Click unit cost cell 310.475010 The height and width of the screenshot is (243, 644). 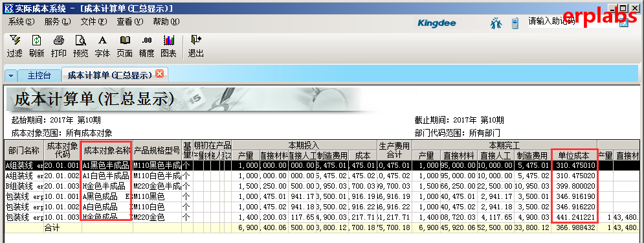573,165
